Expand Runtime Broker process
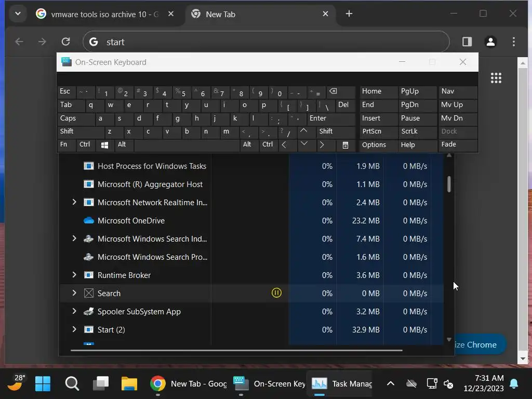The image size is (532, 399). point(74,275)
